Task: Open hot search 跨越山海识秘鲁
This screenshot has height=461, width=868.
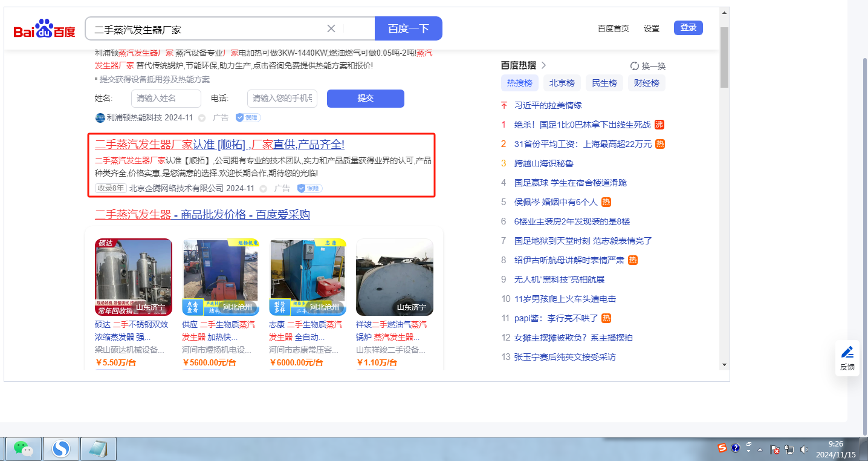Action: 544,163
